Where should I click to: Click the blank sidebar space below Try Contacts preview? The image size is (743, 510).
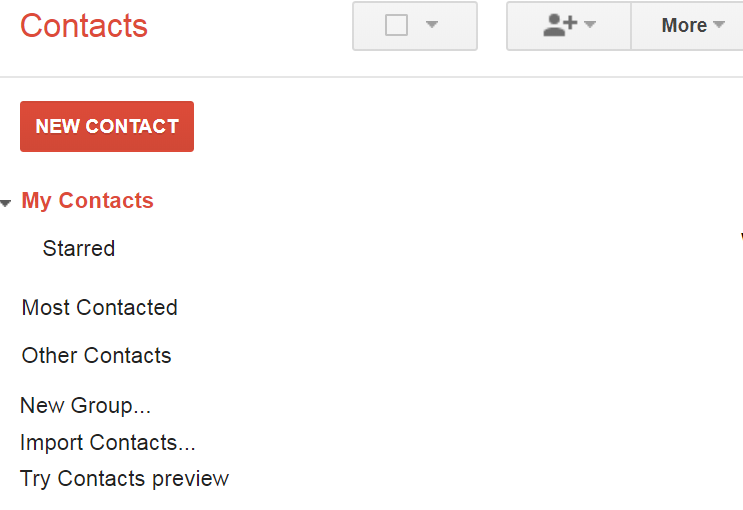pyautogui.click(x=120, y=501)
